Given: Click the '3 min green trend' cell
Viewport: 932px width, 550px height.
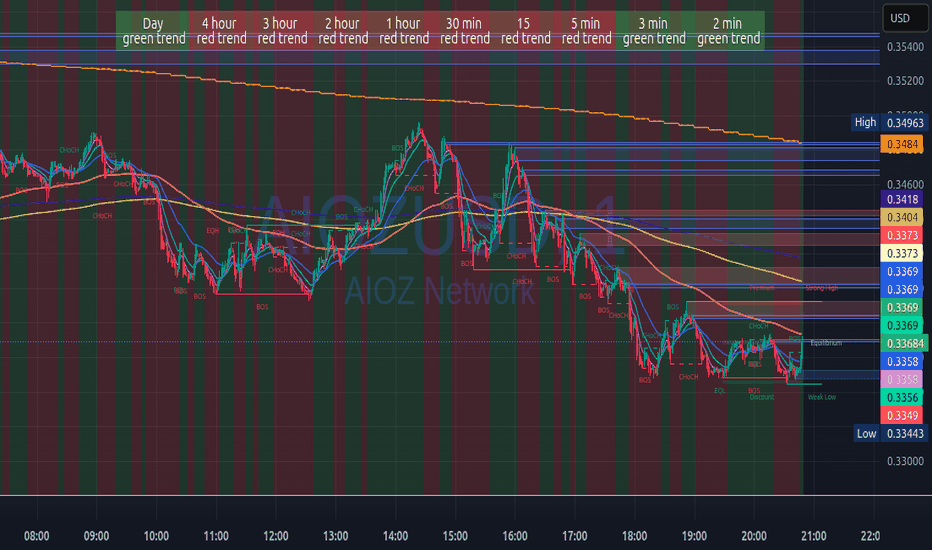Looking at the screenshot, I should (654, 31).
